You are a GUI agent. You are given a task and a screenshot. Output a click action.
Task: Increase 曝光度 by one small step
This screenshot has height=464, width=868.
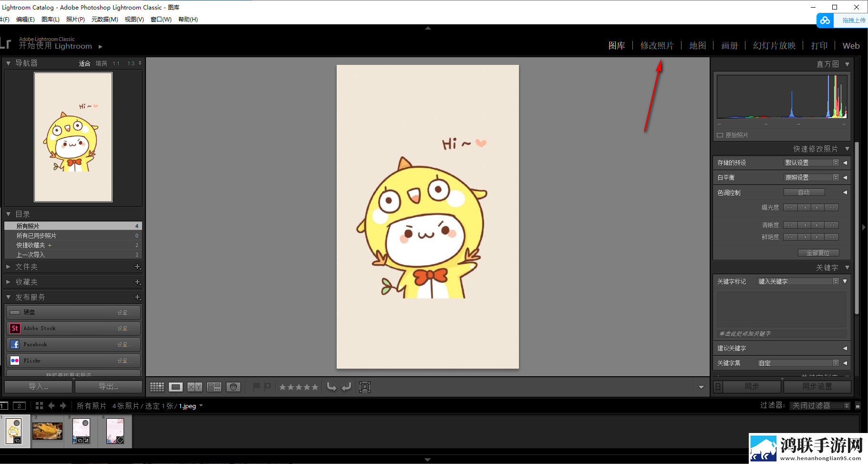coord(817,207)
